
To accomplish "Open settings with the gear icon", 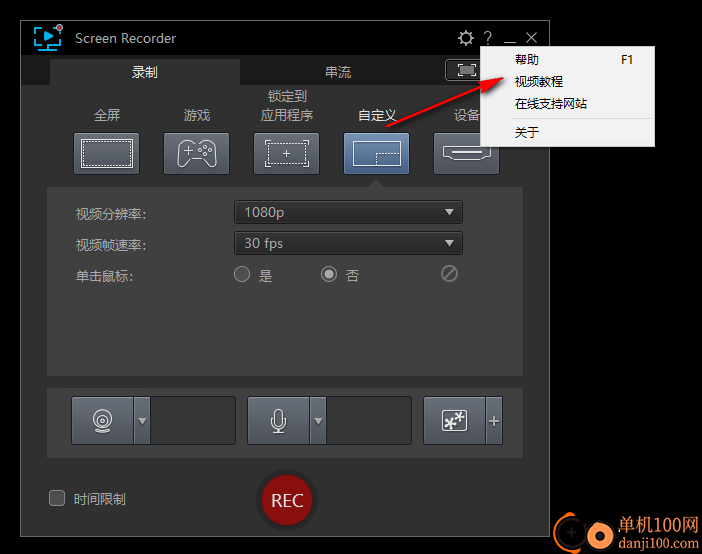I will tap(466, 38).
